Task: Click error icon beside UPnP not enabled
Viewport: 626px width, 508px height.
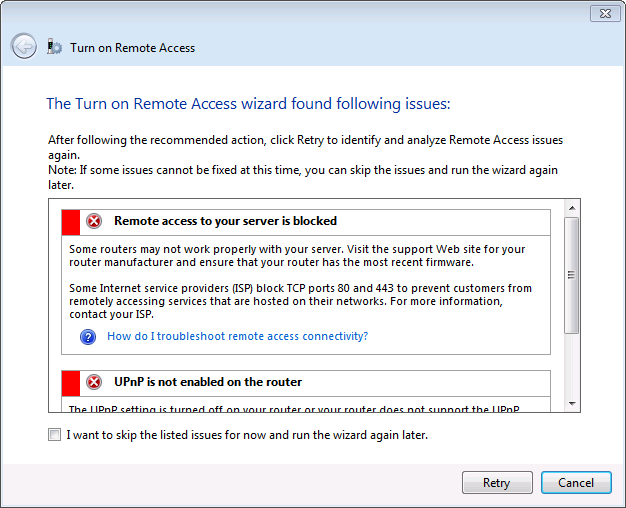Action: pos(94,382)
